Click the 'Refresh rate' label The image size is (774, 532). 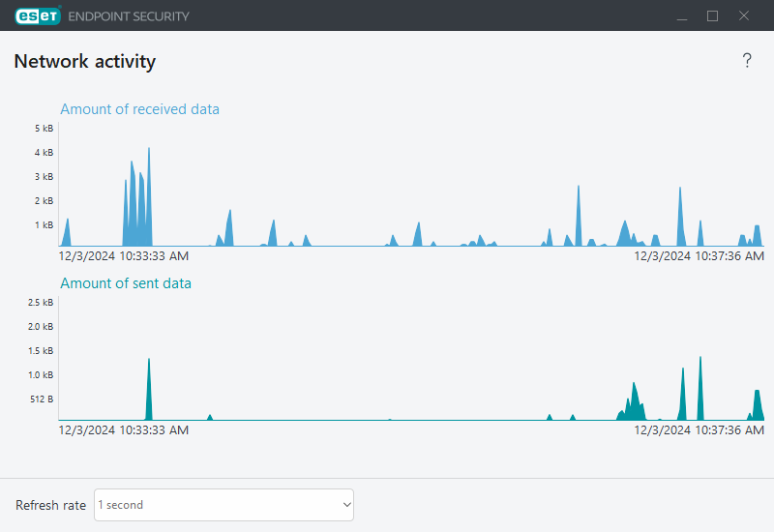pyautogui.click(x=51, y=505)
